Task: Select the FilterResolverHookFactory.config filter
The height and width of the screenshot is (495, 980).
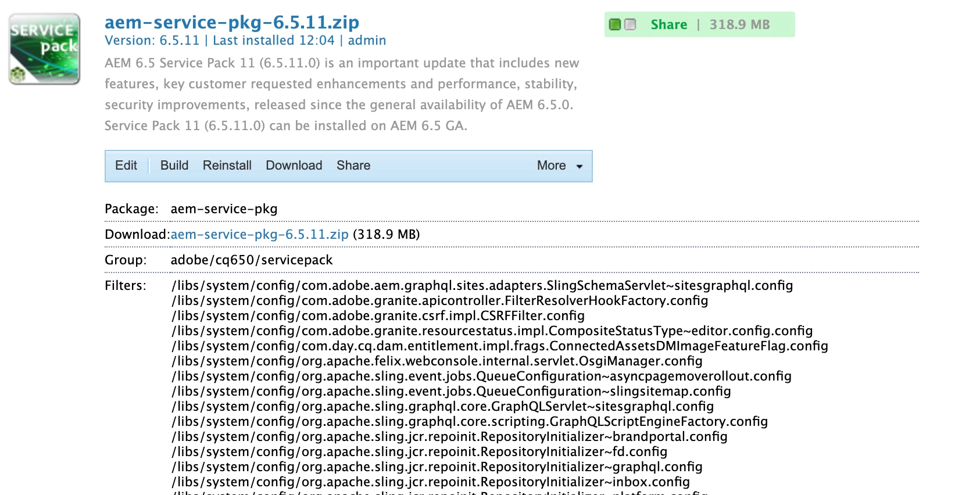Action: (x=440, y=300)
